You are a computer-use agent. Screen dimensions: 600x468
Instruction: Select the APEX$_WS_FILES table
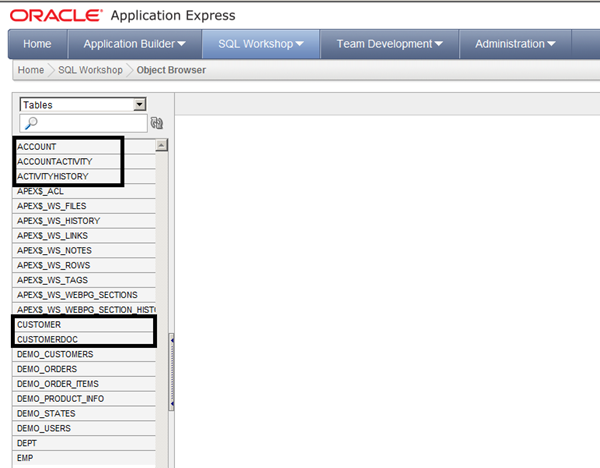pyautogui.click(x=84, y=206)
